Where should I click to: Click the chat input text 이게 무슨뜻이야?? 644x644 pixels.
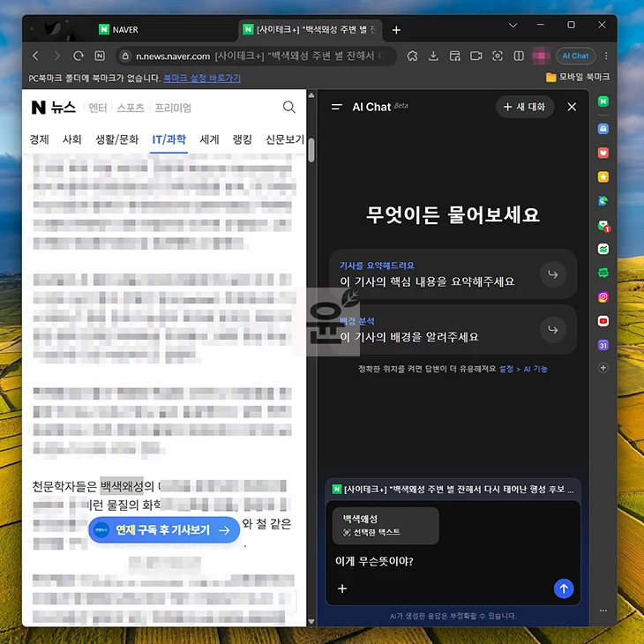pos(374,561)
